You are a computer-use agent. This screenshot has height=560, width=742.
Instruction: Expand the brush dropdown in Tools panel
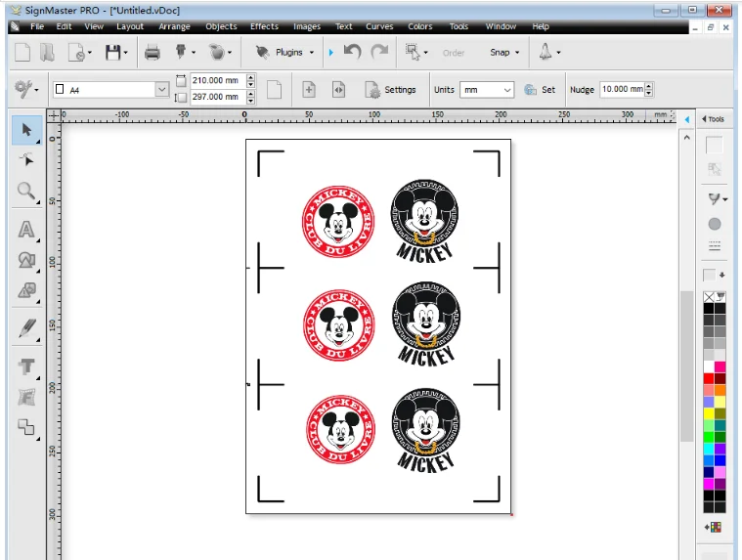(725, 199)
